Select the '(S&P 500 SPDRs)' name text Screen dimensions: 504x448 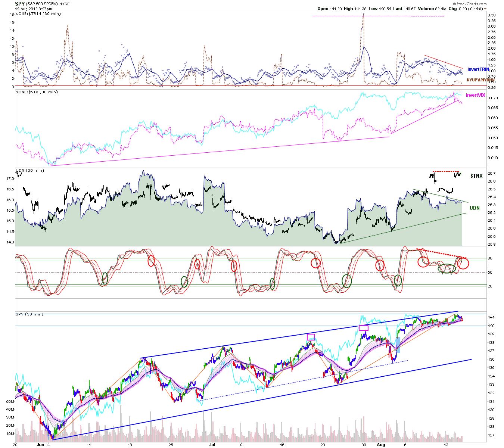pyautogui.click(x=42, y=4)
